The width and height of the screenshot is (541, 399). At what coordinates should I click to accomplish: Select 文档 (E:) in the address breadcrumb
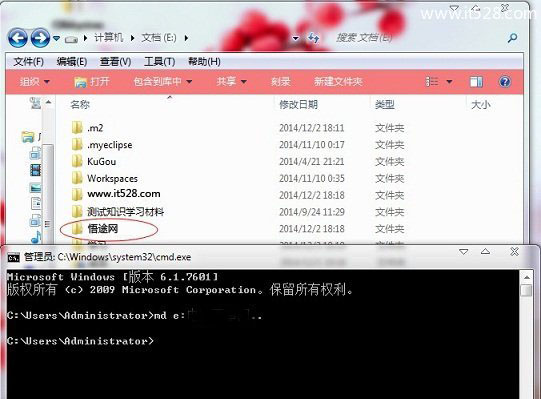[159, 37]
